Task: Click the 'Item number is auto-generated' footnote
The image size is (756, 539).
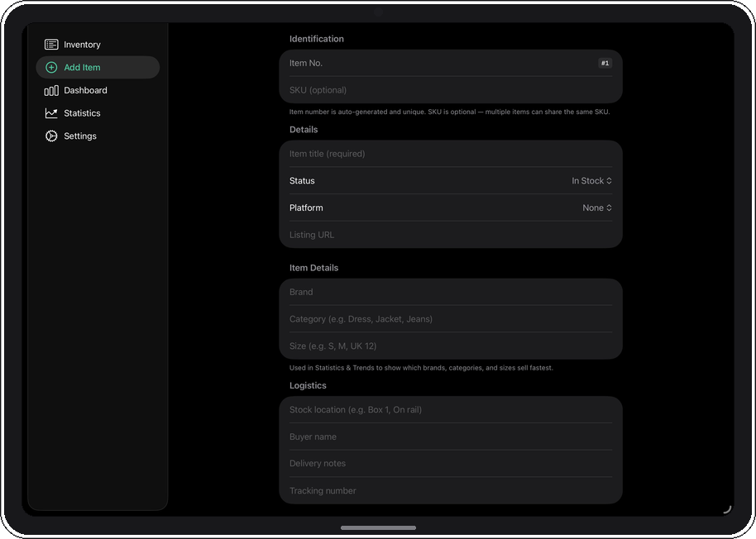Action: coord(449,112)
